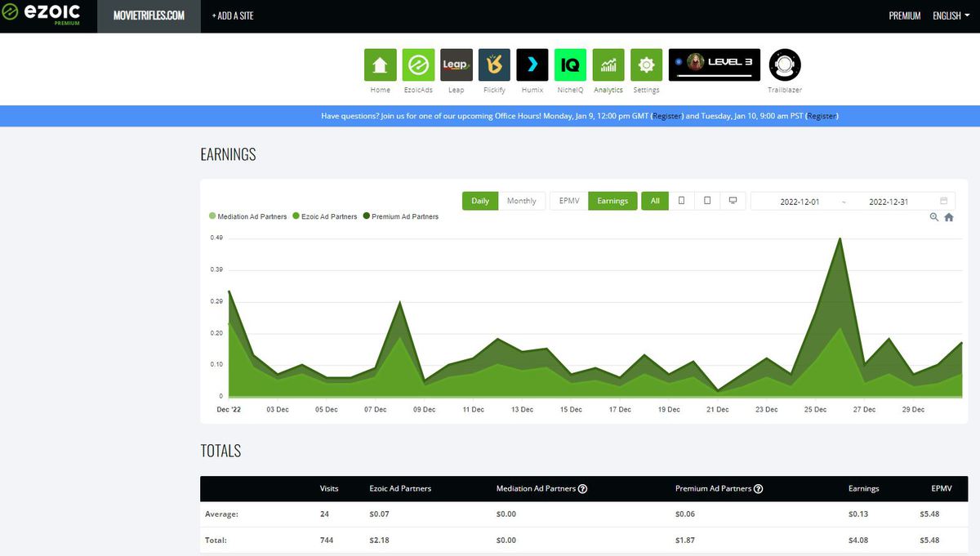Click the chart zoom magnifier icon
This screenshot has width=980, height=556.
934,217
